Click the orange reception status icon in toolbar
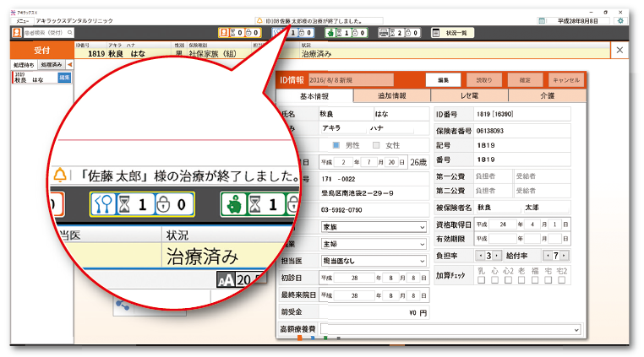This screenshot has width=644, height=357. [x=225, y=33]
